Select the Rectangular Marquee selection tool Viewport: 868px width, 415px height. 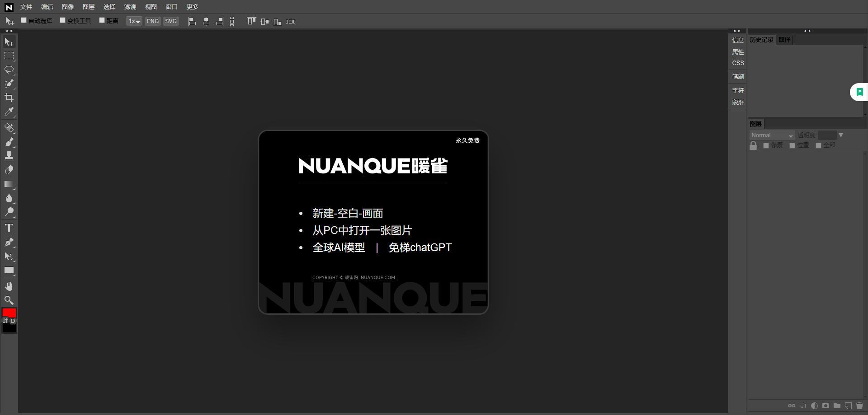point(9,56)
